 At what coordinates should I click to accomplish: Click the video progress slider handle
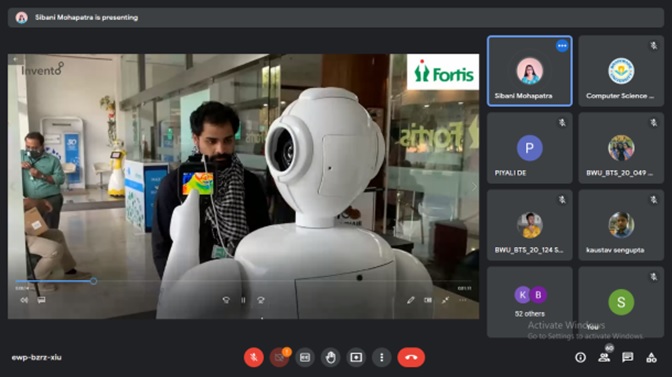click(93, 281)
